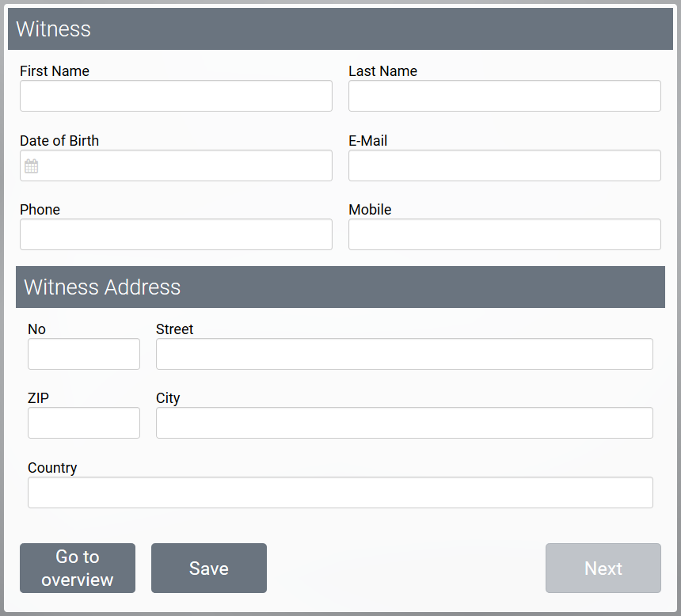Select the Date of Birth field
This screenshot has width=681, height=616.
[x=186, y=165]
